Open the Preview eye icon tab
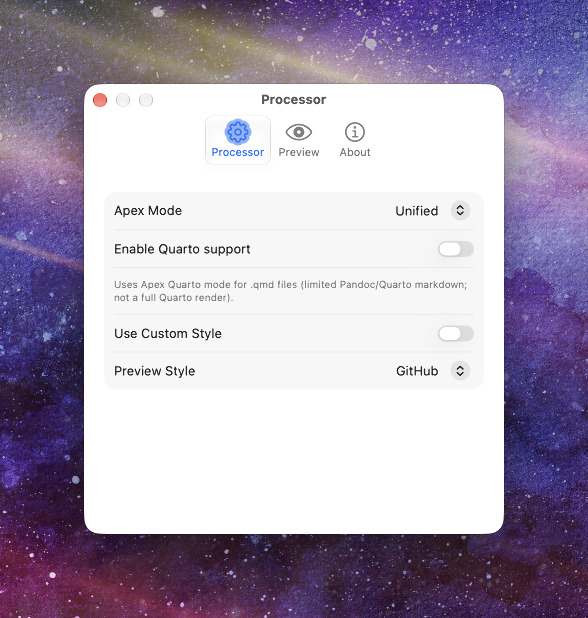The height and width of the screenshot is (618, 588). coord(299,132)
